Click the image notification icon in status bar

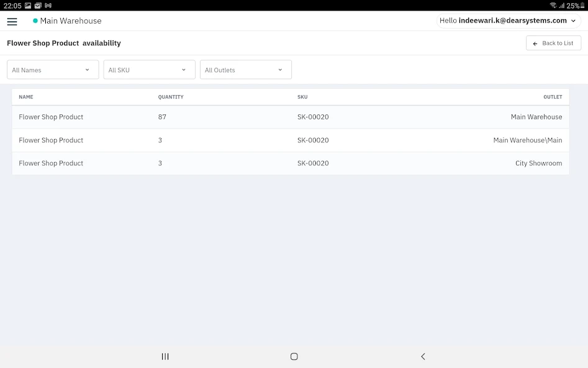28,5
